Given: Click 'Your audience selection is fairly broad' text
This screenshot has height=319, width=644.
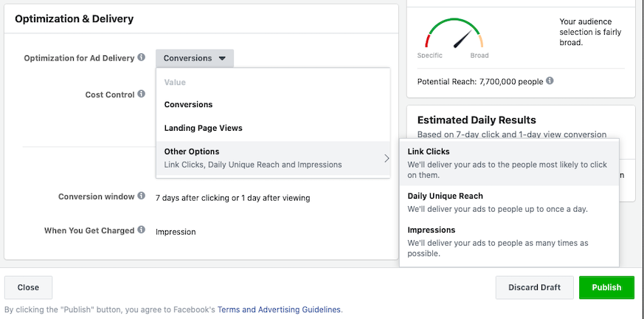Looking at the screenshot, I should 590,32.
